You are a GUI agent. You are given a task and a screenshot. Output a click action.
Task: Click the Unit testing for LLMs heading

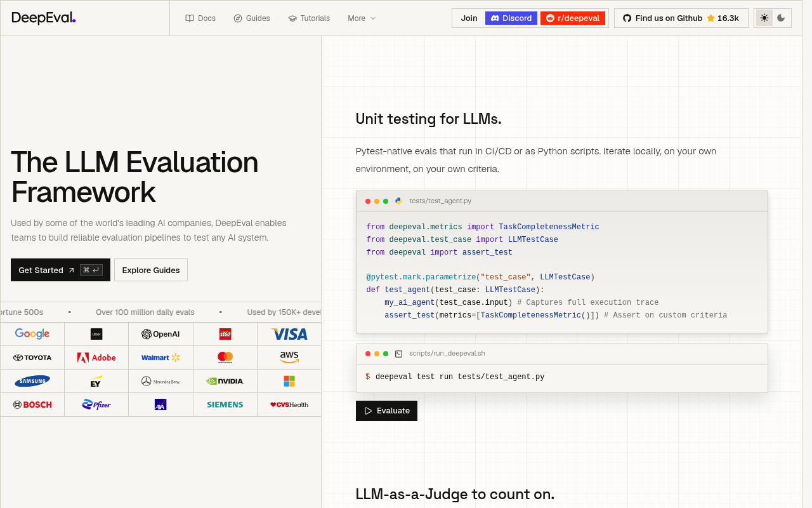click(428, 119)
